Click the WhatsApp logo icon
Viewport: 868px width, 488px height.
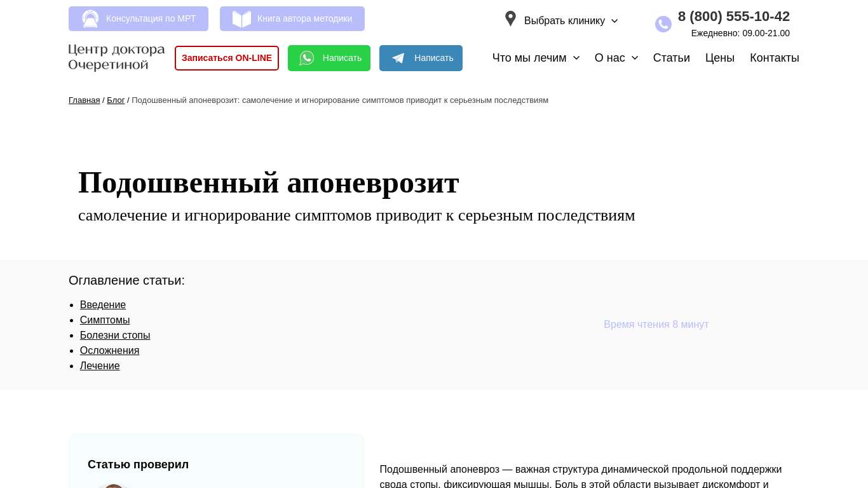(307, 58)
